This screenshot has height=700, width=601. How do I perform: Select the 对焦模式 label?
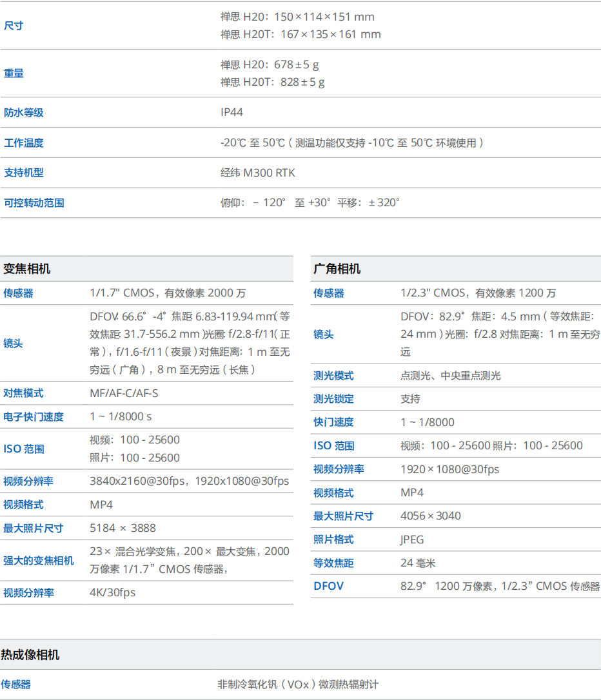click(x=23, y=393)
